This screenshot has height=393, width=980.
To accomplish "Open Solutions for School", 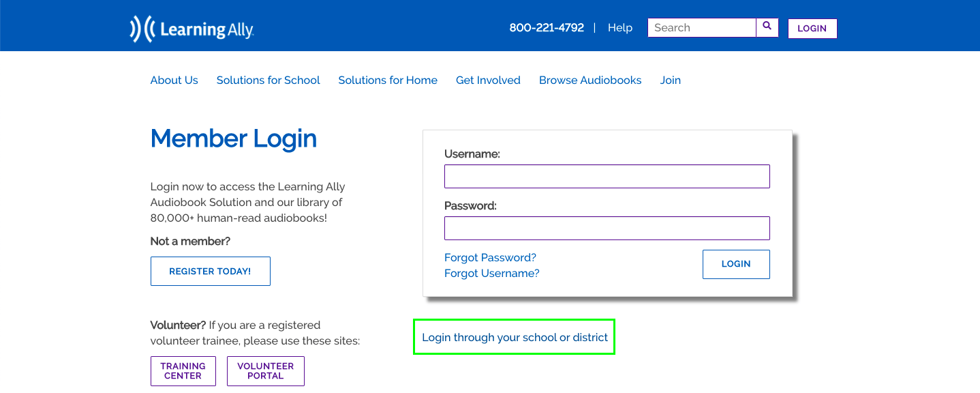I will click(x=268, y=80).
